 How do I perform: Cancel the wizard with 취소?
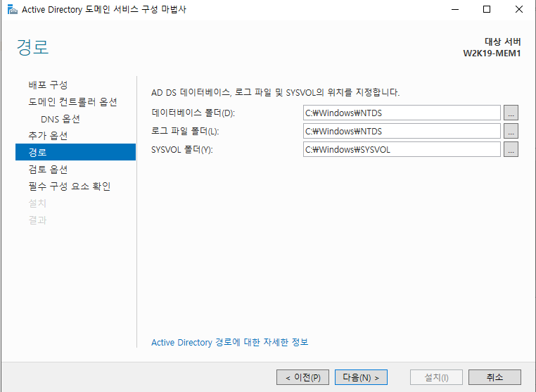tap(494, 377)
